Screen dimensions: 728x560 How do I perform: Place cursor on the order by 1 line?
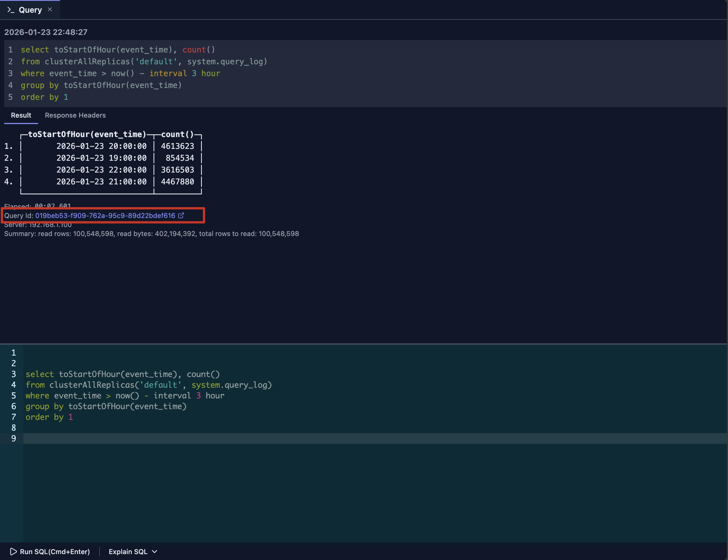click(x=49, y=417)
